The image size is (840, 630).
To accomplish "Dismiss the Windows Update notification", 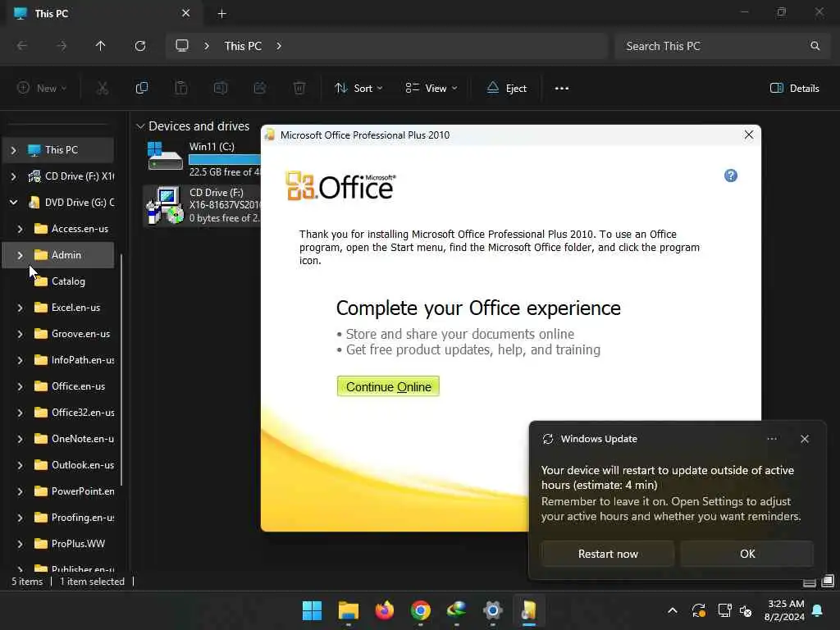I will (x=804, y=439).
